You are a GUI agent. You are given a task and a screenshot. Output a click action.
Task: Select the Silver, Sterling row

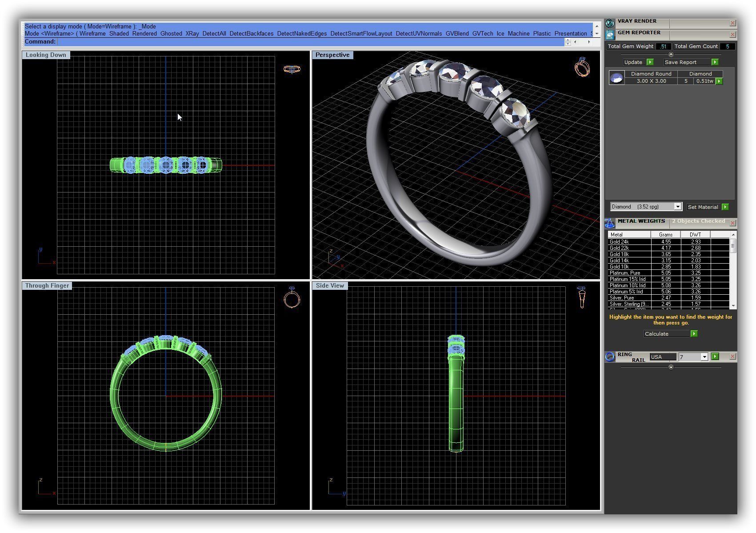[668, 304]
